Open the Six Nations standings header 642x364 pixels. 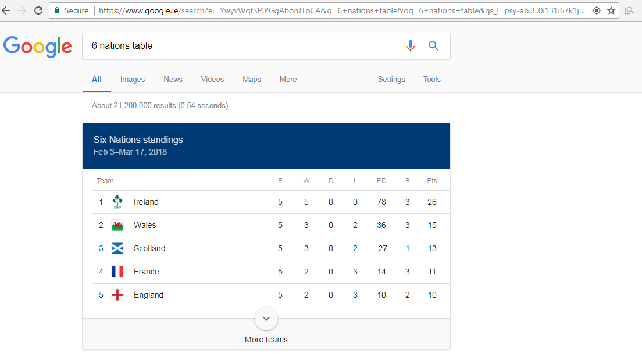pos(138,140)
